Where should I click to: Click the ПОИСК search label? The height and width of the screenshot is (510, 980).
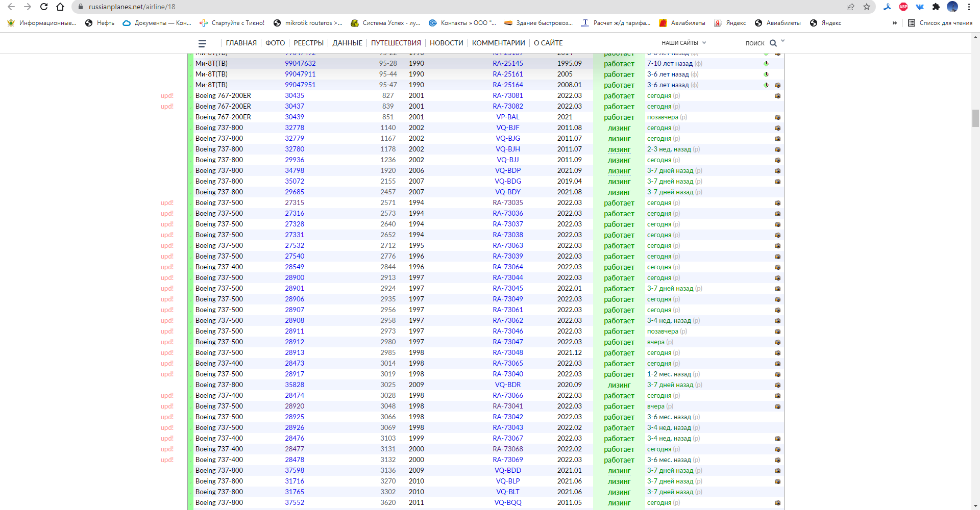pos(755,43)
